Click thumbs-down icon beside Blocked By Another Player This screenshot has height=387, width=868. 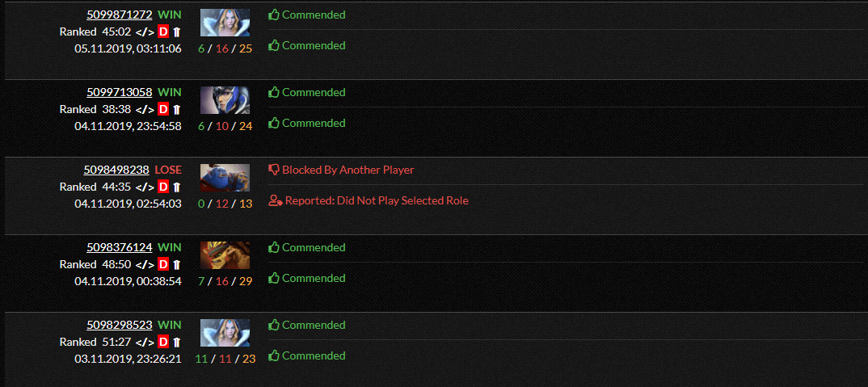273,170
